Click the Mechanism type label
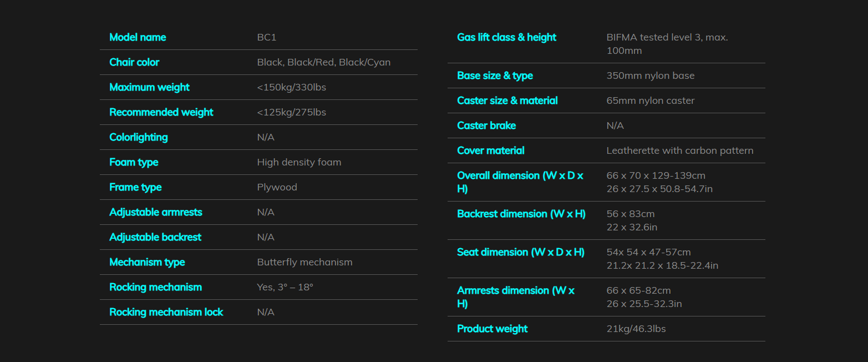 (x=147, y=262)
